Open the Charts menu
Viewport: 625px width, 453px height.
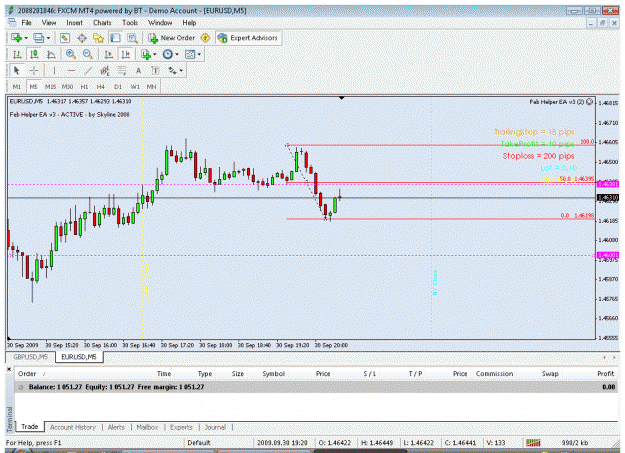pyautogui.click(x=102, y=23)
